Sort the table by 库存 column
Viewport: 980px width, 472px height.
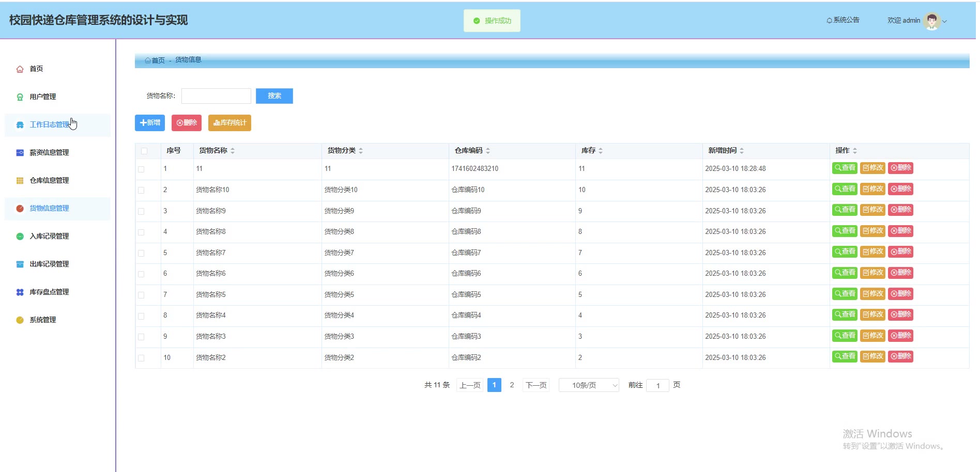[x=600, y=151]
